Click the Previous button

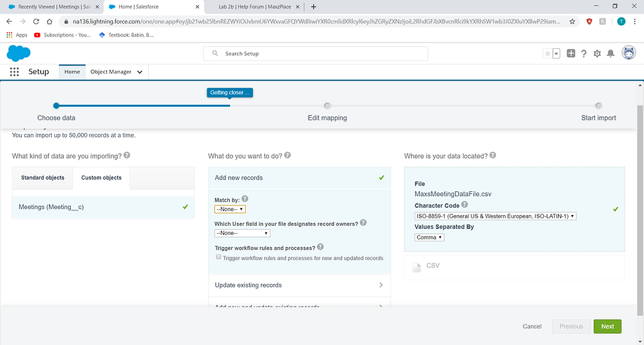tap(571, 326)
